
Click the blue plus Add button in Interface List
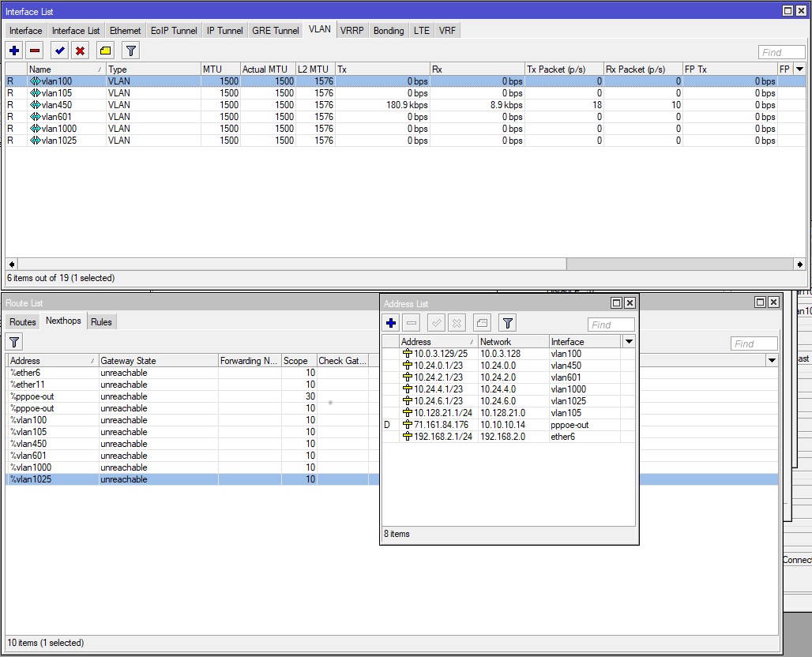tap(14, 51)
